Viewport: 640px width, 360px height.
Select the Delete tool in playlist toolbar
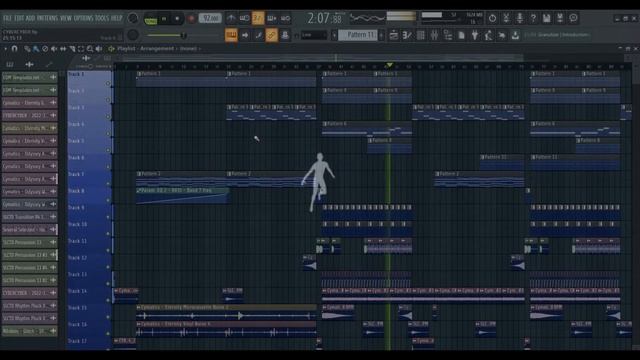(45, 49)
